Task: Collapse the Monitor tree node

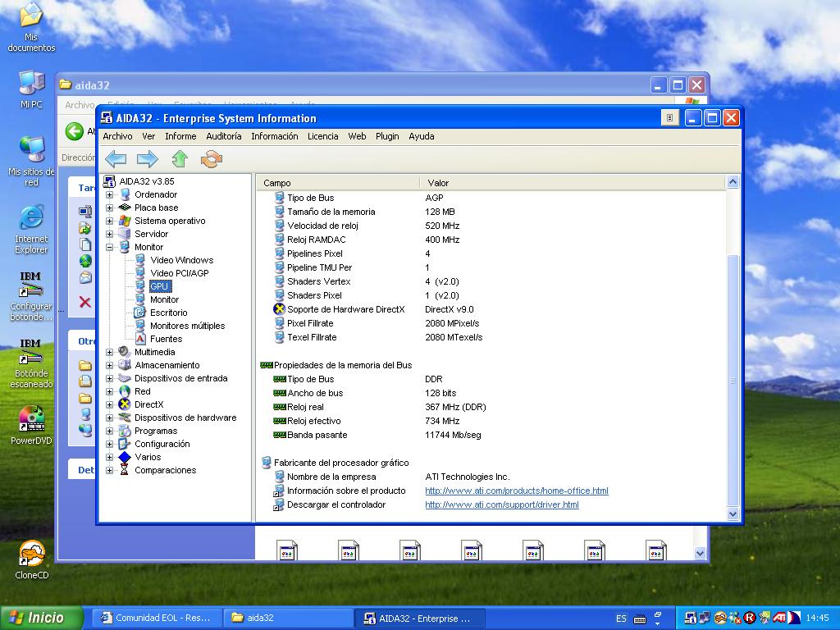Action: coord(109,247)
